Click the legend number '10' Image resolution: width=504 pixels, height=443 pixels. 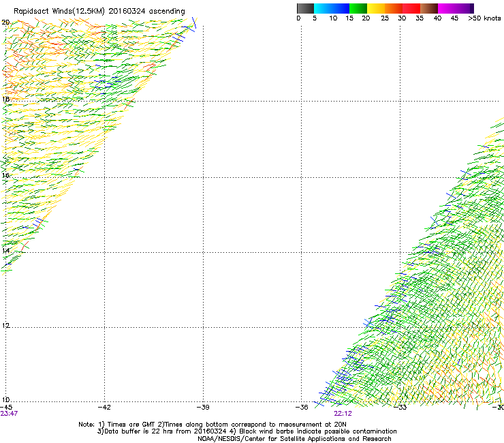(x=333, y=18)
